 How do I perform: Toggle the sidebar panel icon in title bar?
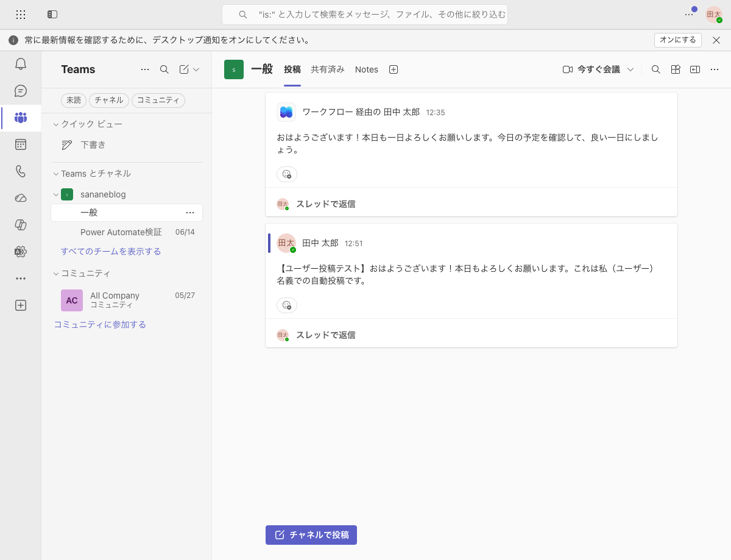[x=52, y=14]
